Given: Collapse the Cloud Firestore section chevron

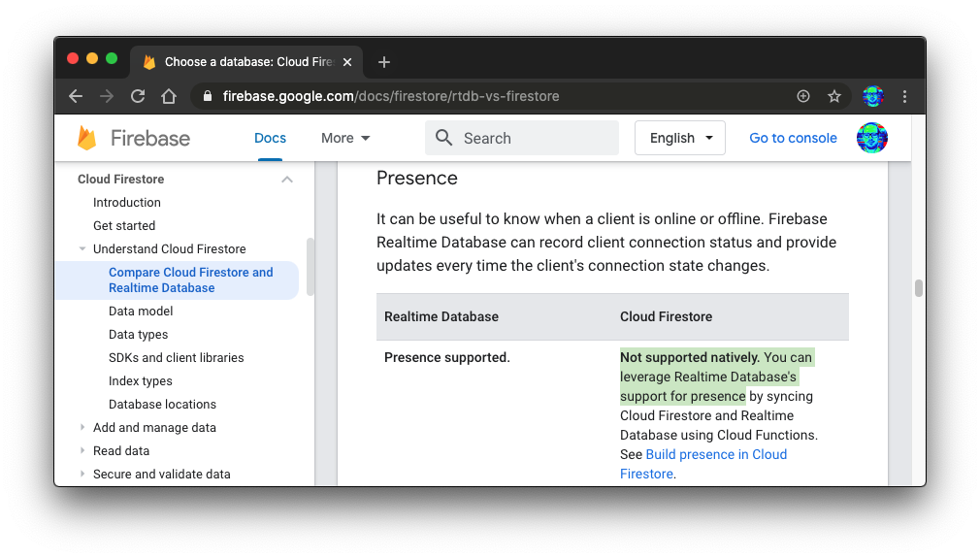Looking at the screenshot, I should [287, 180].
